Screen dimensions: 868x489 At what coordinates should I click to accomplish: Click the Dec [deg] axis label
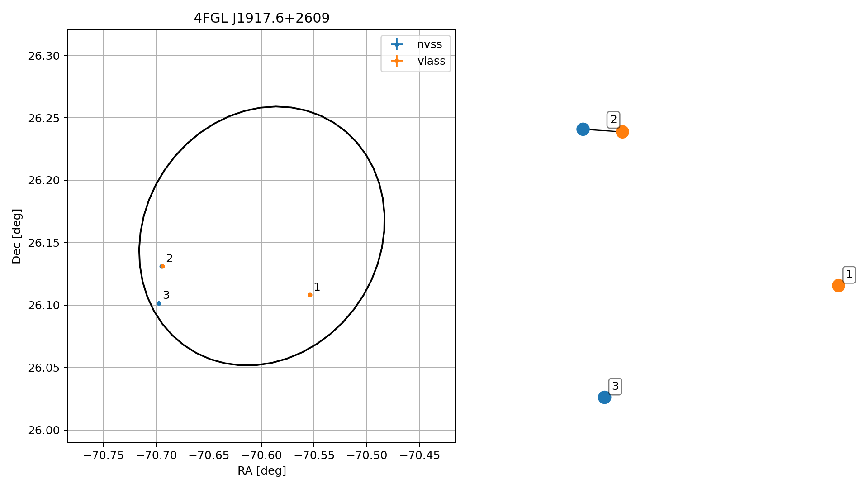click(x=17, y=236)
